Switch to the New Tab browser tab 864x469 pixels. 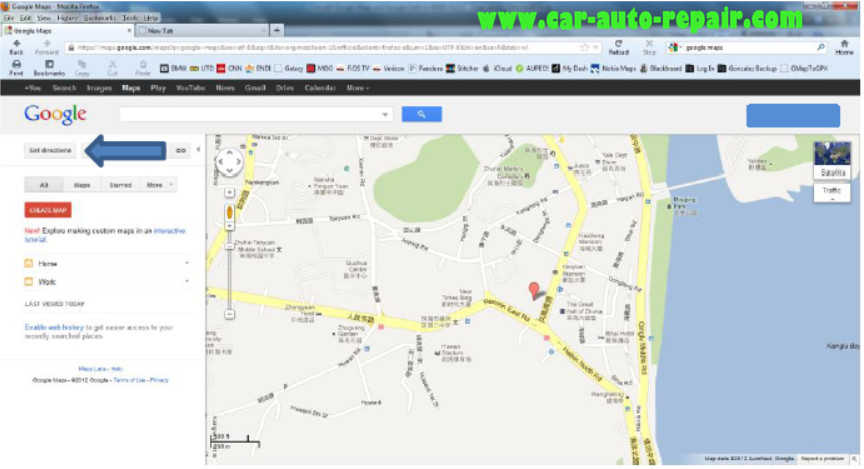click(x=201, y=30)
